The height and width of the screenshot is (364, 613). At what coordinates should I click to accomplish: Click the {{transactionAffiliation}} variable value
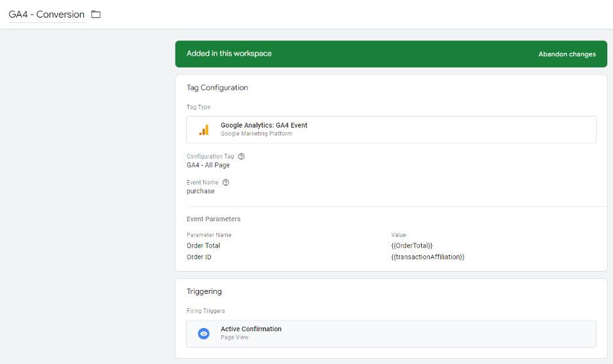427,257
